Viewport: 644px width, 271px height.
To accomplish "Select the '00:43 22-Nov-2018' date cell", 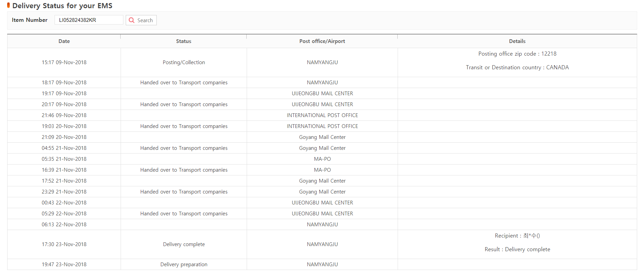I will [x=64, y=203].
